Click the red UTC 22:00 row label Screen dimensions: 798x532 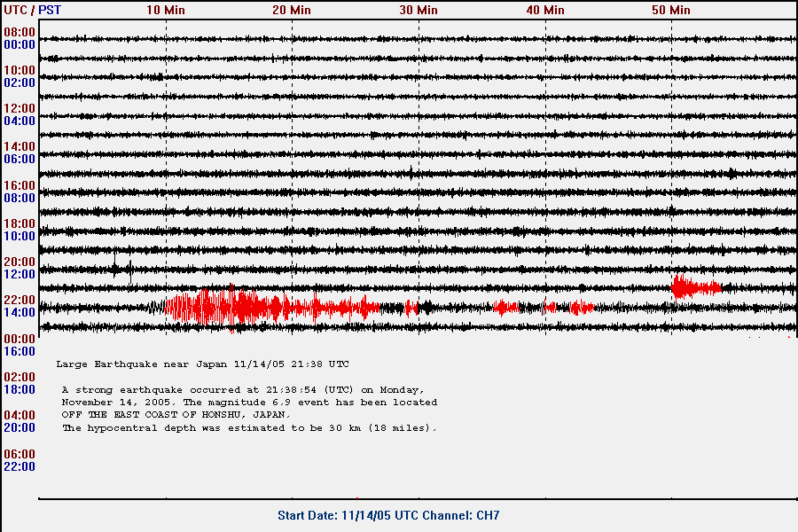click(19, 301)
